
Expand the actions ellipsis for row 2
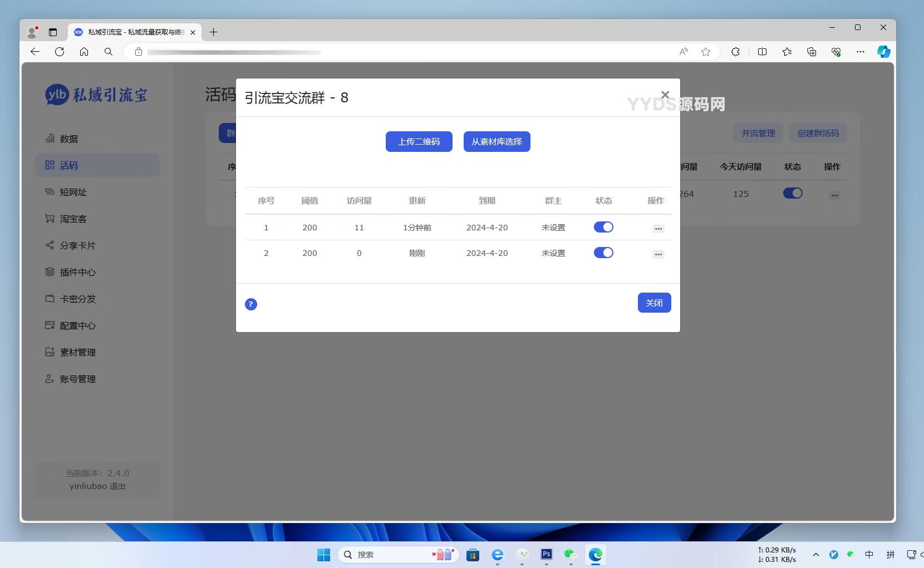point(658,254)
